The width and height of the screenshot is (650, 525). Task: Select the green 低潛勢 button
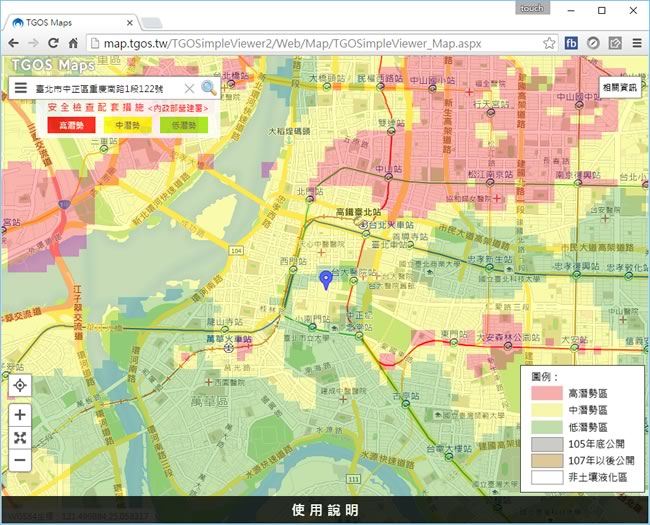pyautogui.click(x=184, y=125)
